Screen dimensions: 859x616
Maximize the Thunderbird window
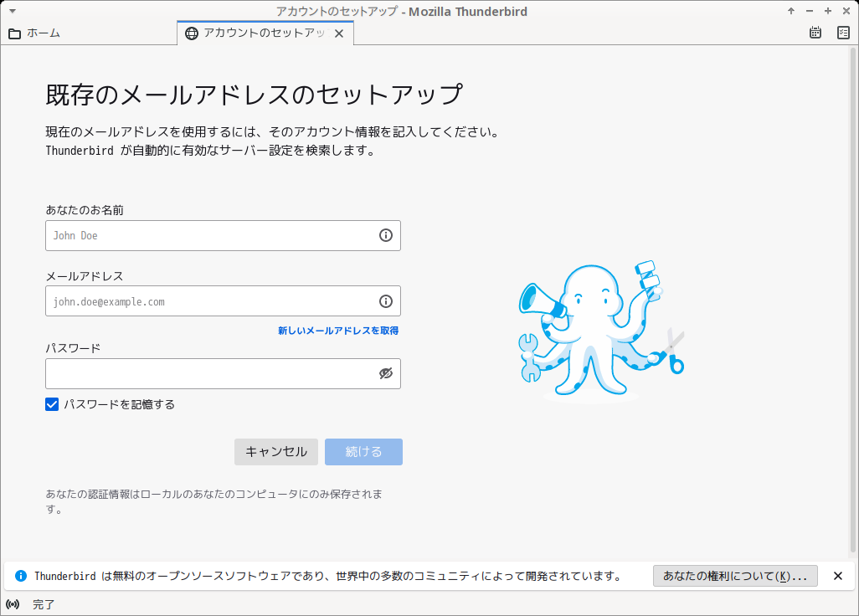coord(828,11)
